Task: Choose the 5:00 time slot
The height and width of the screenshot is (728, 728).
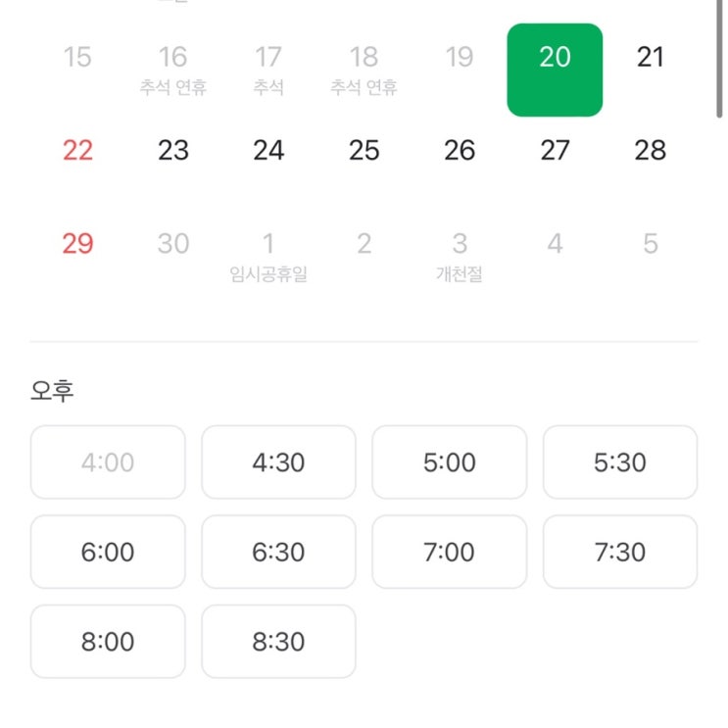Action: 449,462
